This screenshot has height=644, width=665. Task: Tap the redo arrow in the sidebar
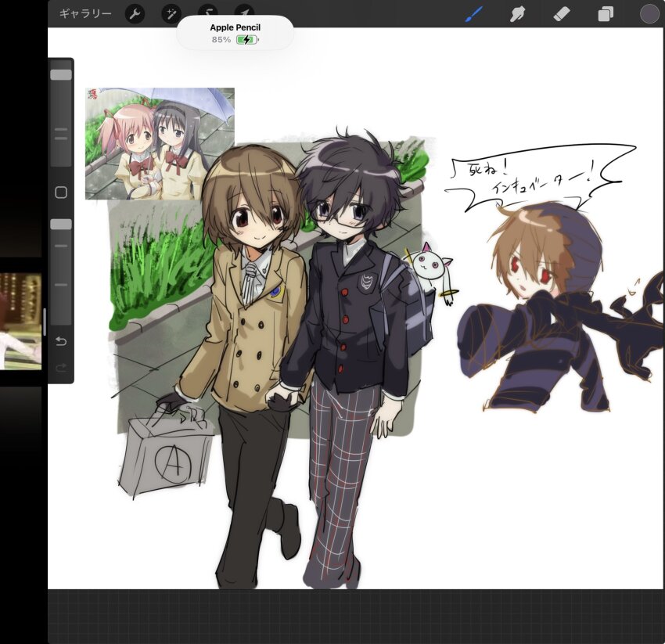(x=62, y=368)
